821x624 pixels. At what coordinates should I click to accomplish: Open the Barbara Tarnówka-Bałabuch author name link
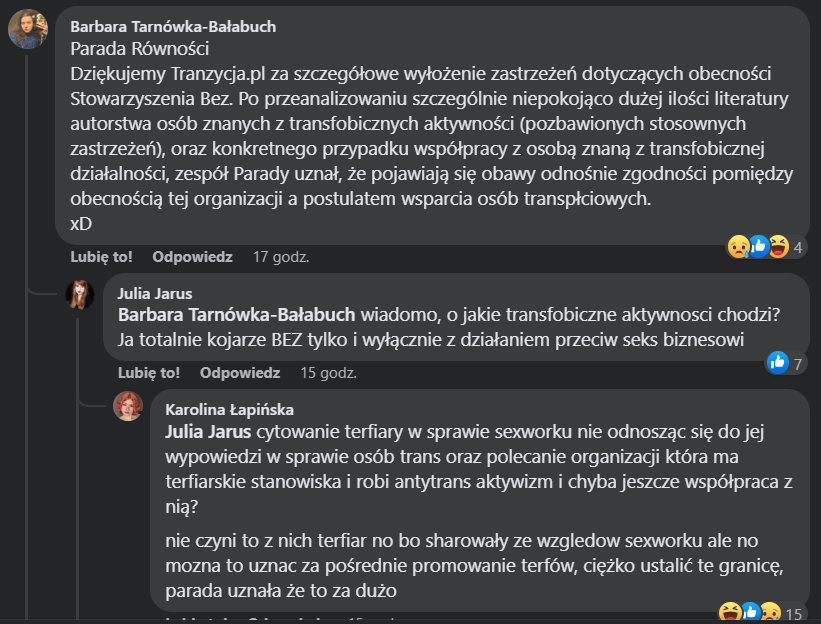pos(173,27)
